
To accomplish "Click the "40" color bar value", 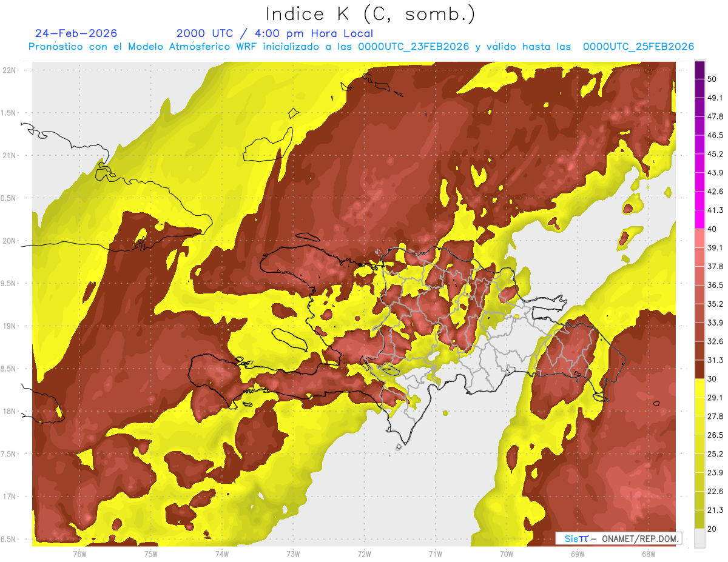I will [x=712, y=229].
